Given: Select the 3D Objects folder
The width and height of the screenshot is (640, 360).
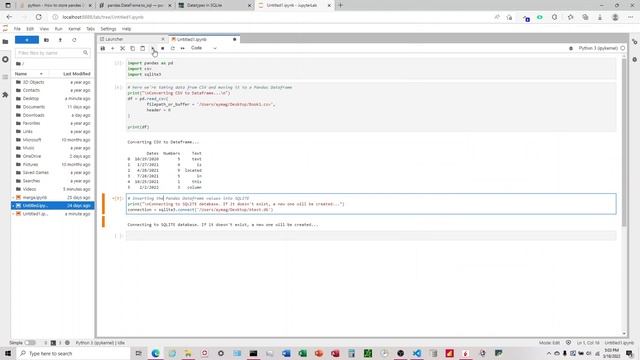Looking at the screenshot, I should click(52, 82).
